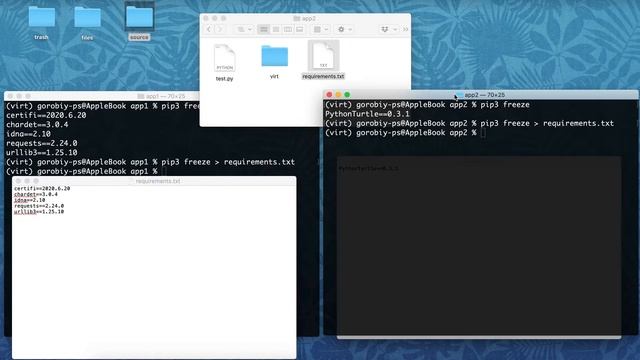Image resolution: width=640 pixels, height=360 pixels.
Task: Open the trash folder on the desktop
Action: [x=42, y=18]
